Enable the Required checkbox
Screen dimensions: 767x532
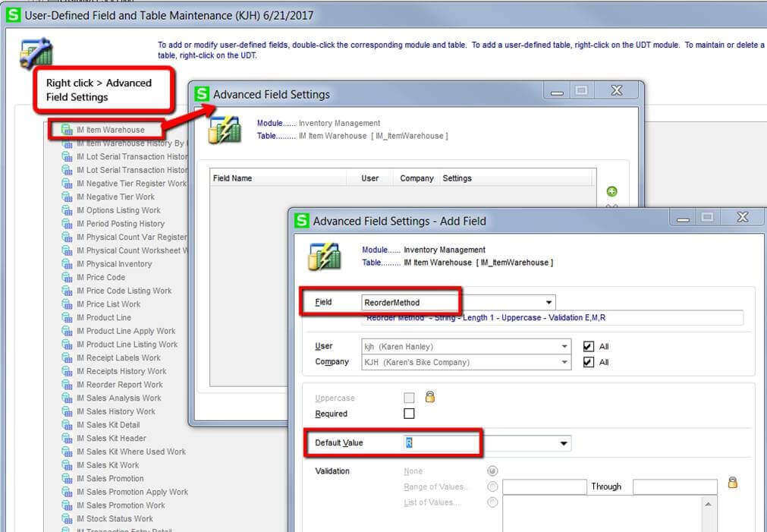click(409, 414)
